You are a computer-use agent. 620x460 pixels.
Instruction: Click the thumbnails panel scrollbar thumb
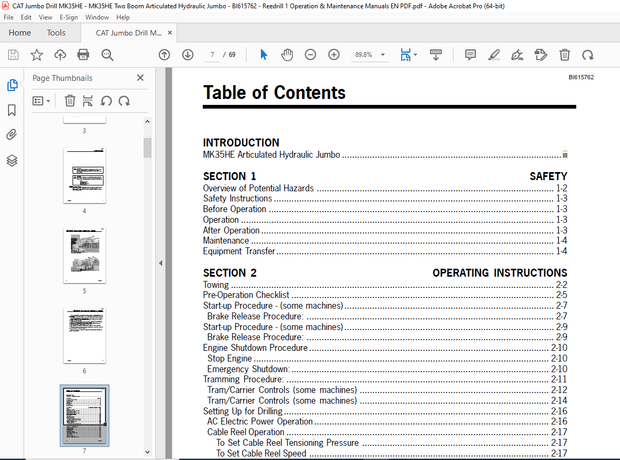pyautogui.click(x=147, y=148)
